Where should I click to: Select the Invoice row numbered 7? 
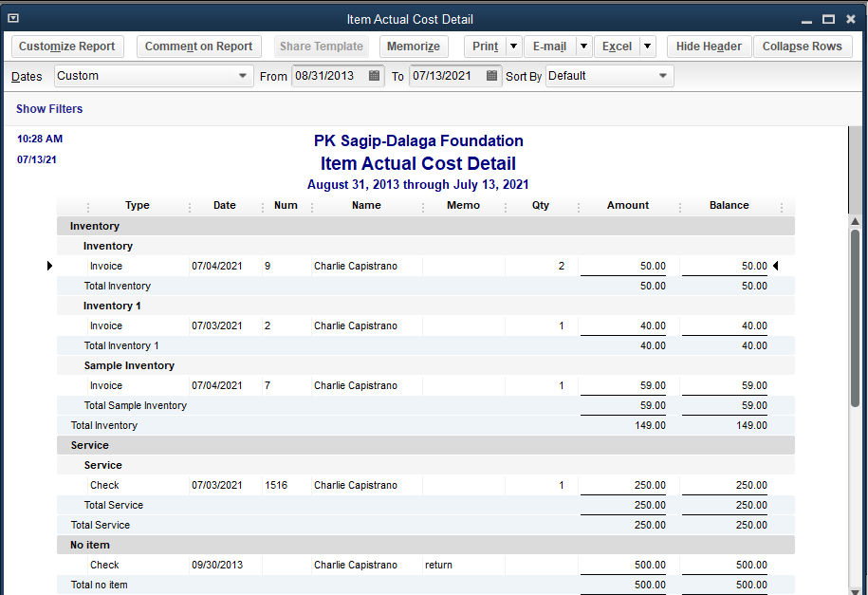click(426, 385)
